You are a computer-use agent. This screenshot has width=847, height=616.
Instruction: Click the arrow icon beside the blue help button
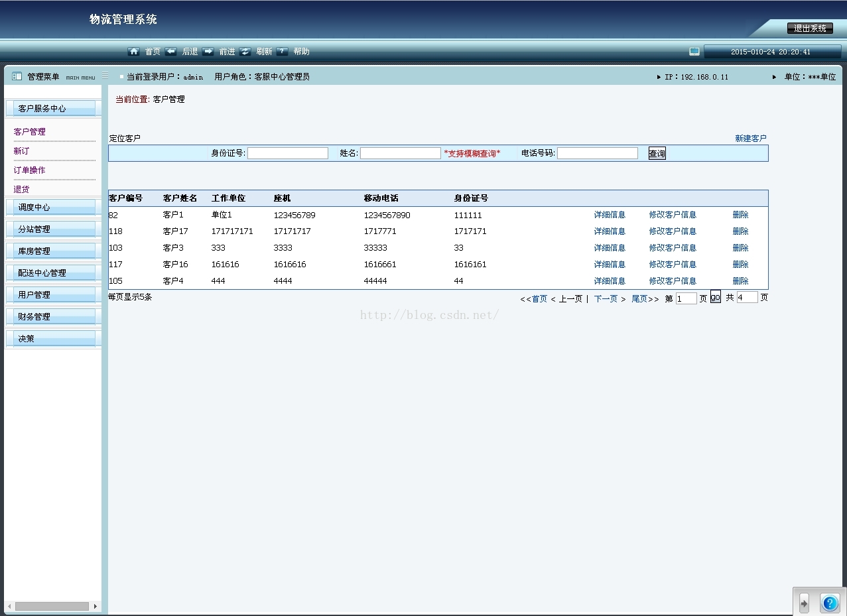coord(804,603)
